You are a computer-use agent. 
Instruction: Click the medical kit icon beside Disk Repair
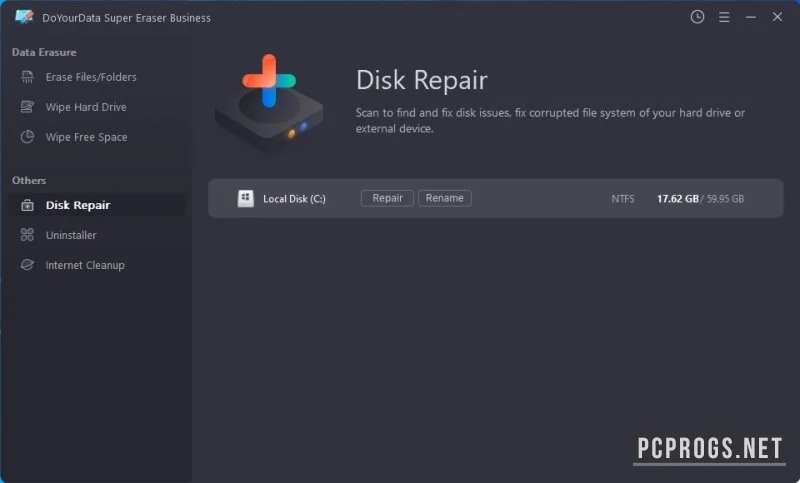point(27,205)
